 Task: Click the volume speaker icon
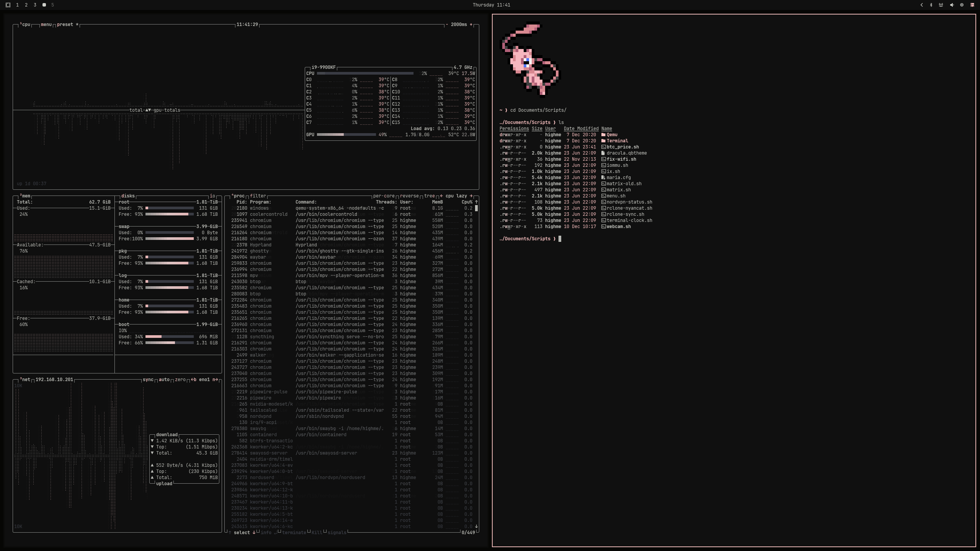(952, 5)
